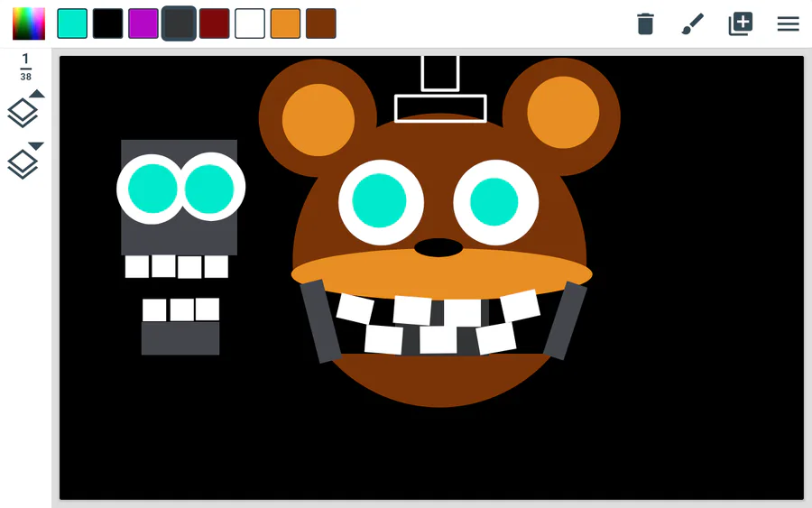Screen dimensions: 812x508
Task: Click the bear's right orange ear
Action: point(563,113)
